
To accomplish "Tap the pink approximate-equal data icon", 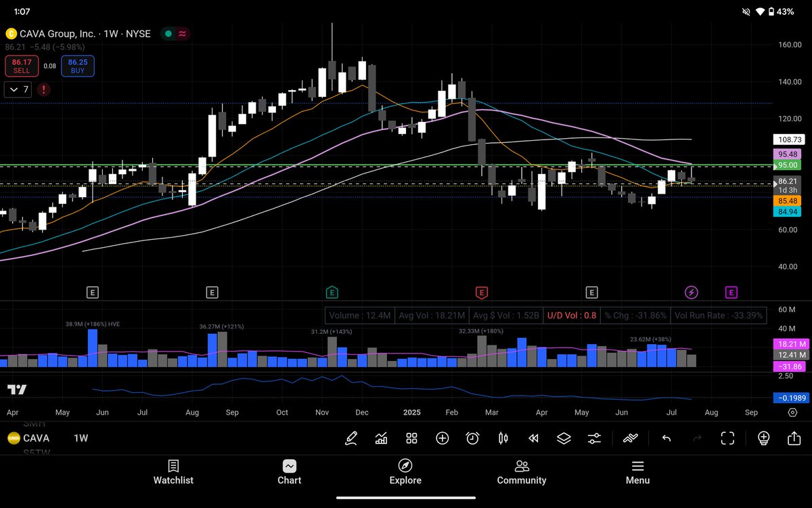I will pyautogui.click(x=183, y=33).
